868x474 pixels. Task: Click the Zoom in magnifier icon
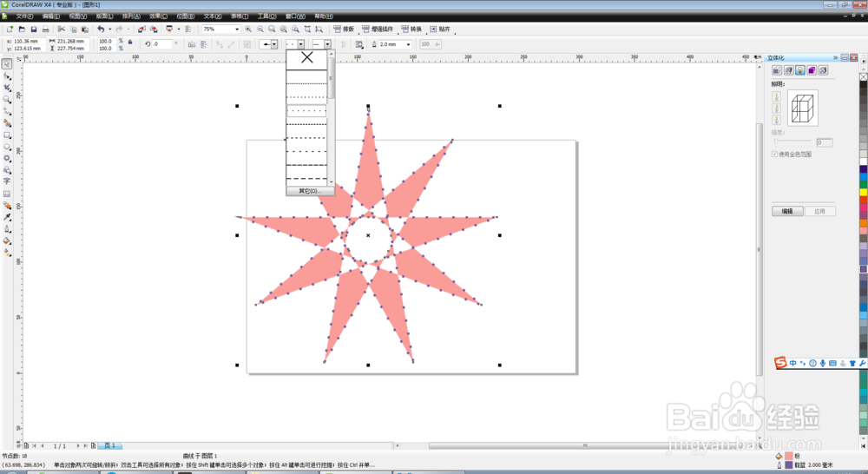click(248, 29)
